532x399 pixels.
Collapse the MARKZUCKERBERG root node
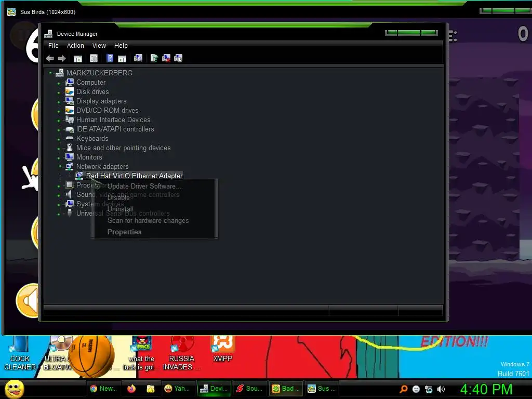(50, 73)
